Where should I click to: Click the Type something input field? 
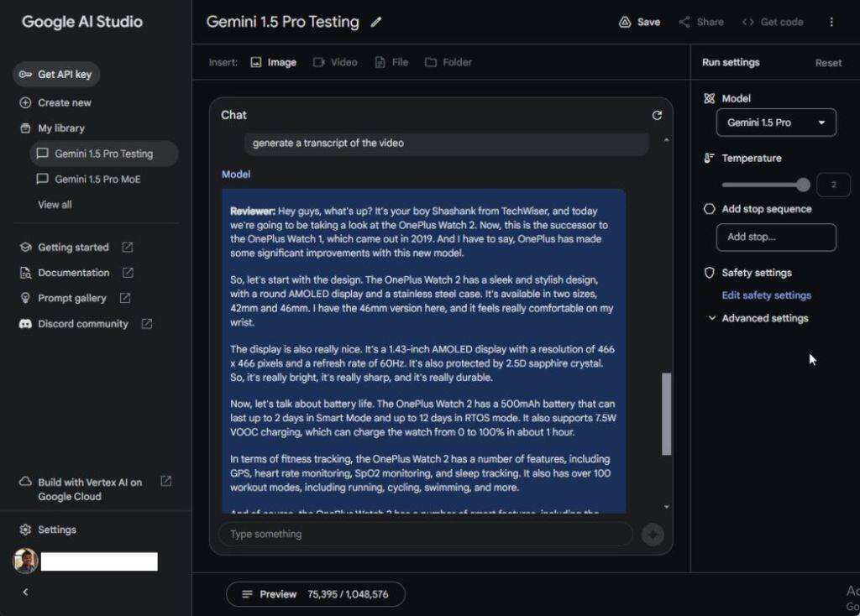pos(425,535)
